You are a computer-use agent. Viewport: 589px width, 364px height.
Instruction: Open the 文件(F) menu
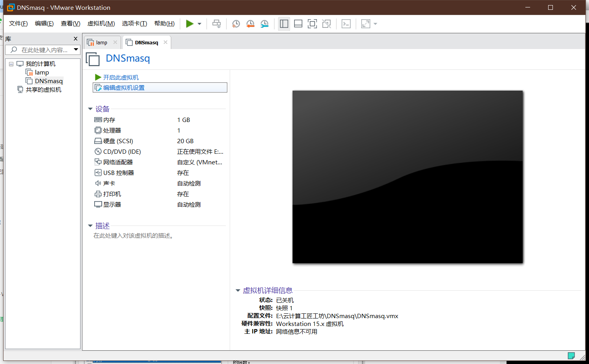(x=18, y=24)
